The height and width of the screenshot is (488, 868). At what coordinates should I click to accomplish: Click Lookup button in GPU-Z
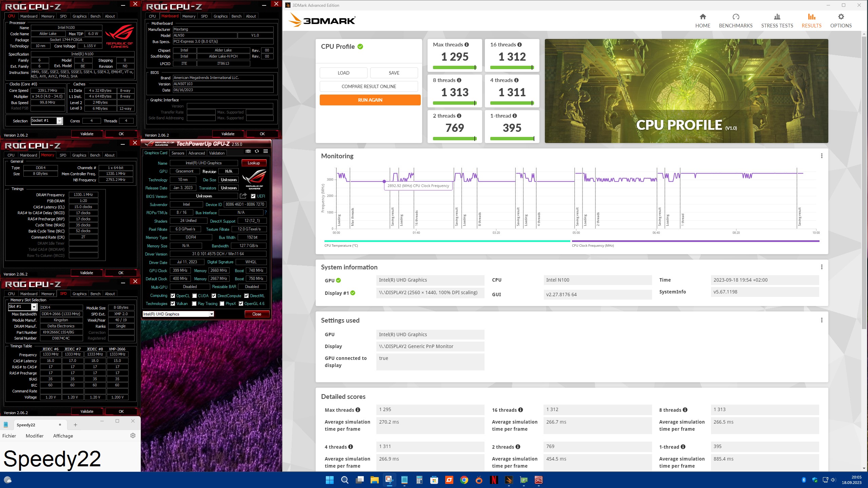pos(254,163)
